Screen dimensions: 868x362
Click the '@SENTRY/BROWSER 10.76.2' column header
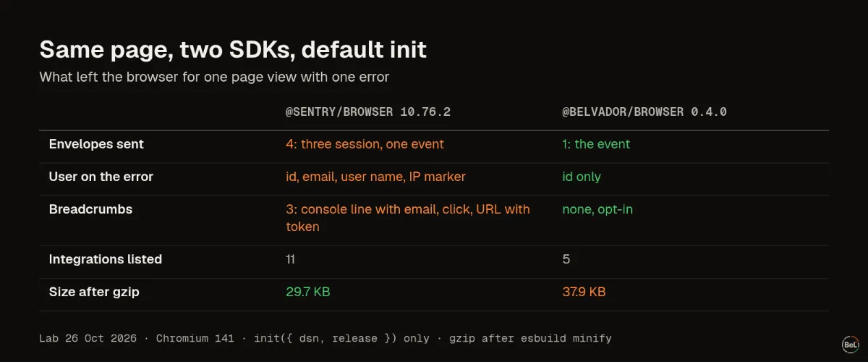pyautogui.click(x=368, y=112)
